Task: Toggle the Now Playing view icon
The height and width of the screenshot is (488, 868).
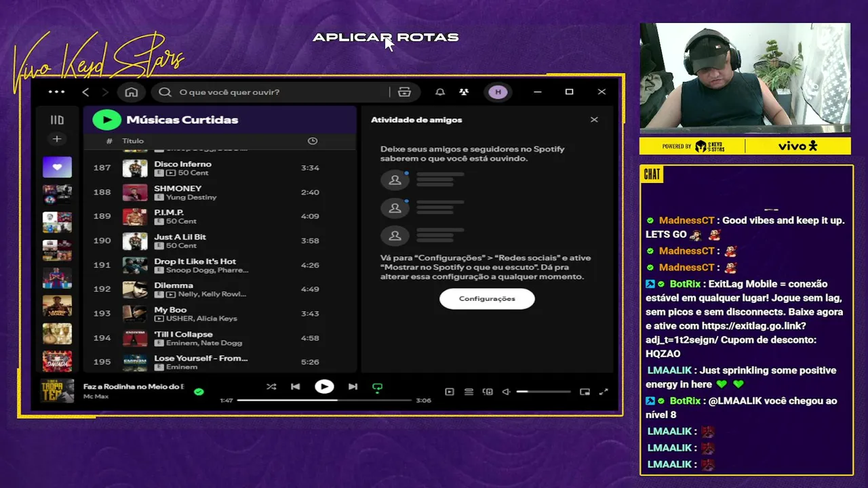Action: pyautogui.click(x=449, y=392)
